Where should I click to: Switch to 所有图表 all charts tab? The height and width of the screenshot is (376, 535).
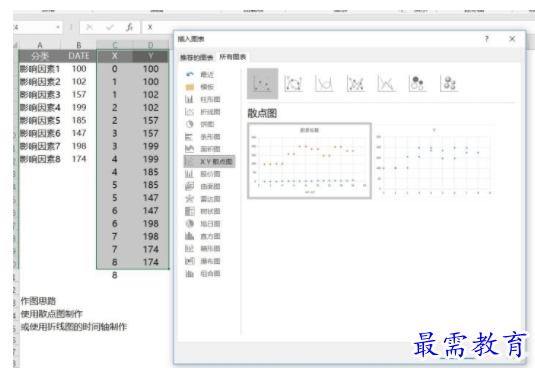[233, 57]
